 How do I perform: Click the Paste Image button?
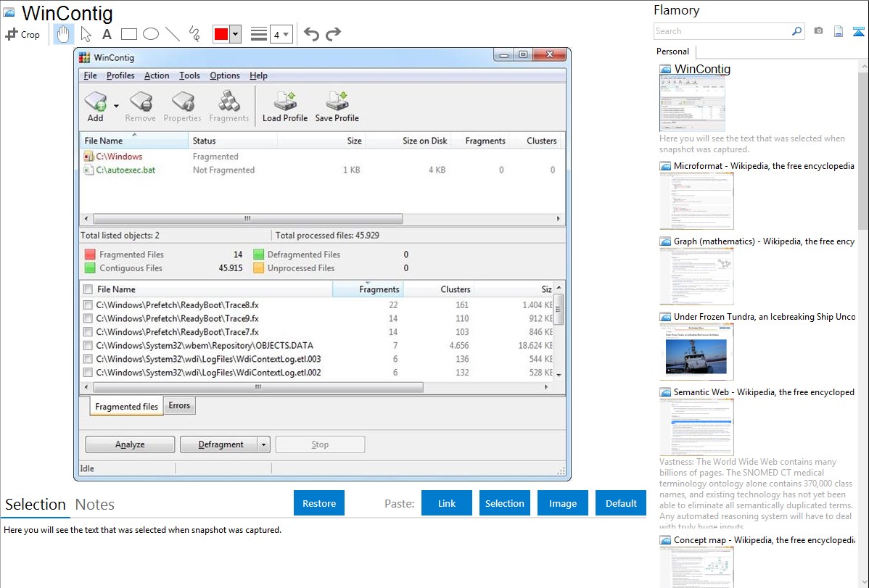coord(562,503)
